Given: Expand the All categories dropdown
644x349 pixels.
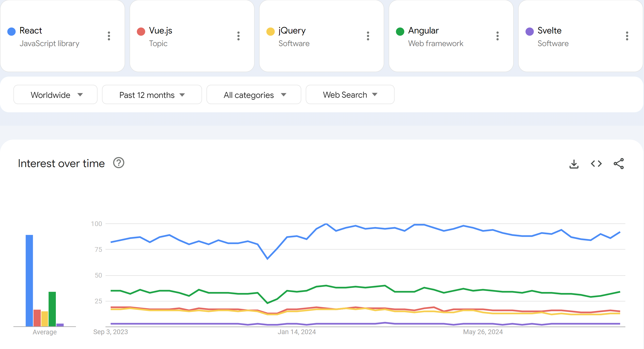Looking at the screenshot, I should click(x=253, y=95).
